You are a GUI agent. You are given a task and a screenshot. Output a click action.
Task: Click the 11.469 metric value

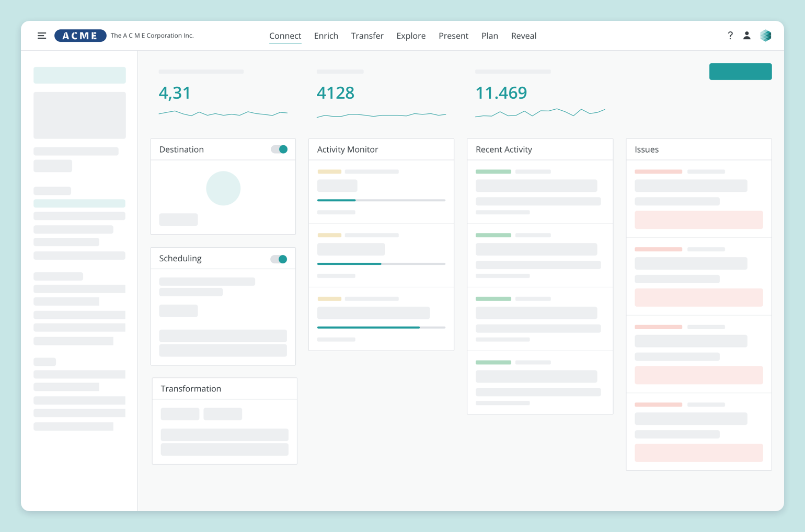point(501,93)
